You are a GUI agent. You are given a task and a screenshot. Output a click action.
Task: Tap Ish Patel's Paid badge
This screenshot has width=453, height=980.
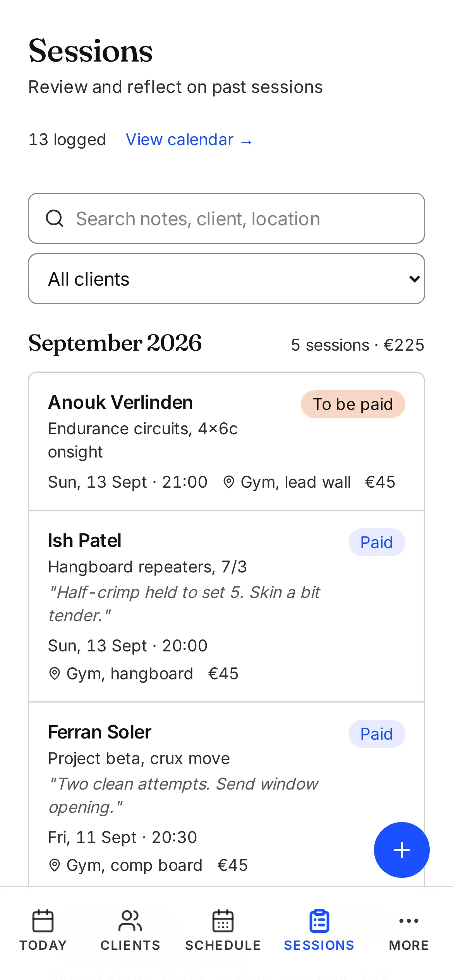pyautogui.click(x=377, y=542)
